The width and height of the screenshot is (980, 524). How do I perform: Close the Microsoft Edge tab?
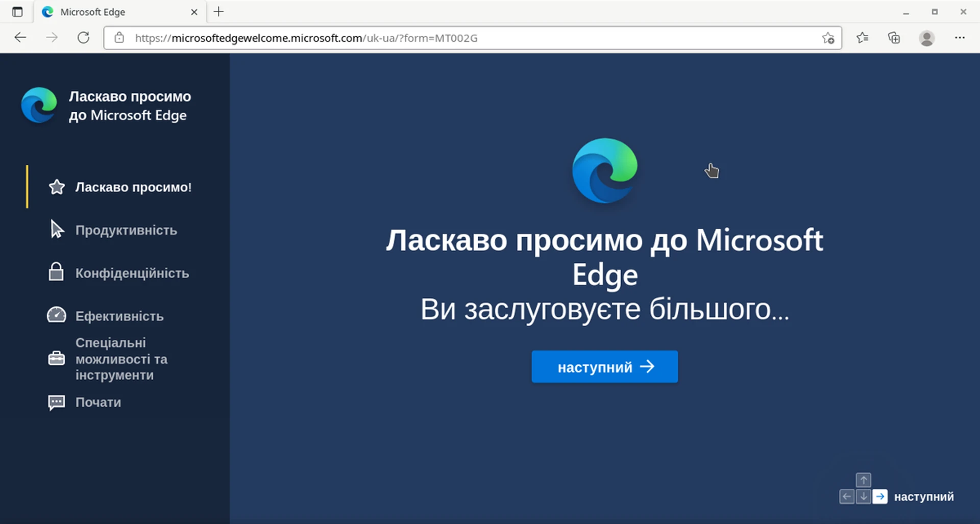point(194,12)
